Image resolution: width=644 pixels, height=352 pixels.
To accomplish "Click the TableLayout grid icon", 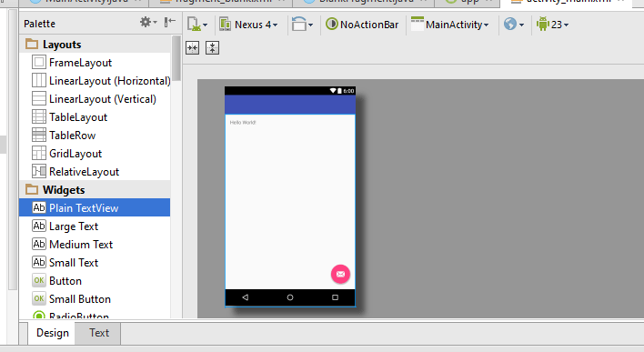I will click(x=38, y=116).
